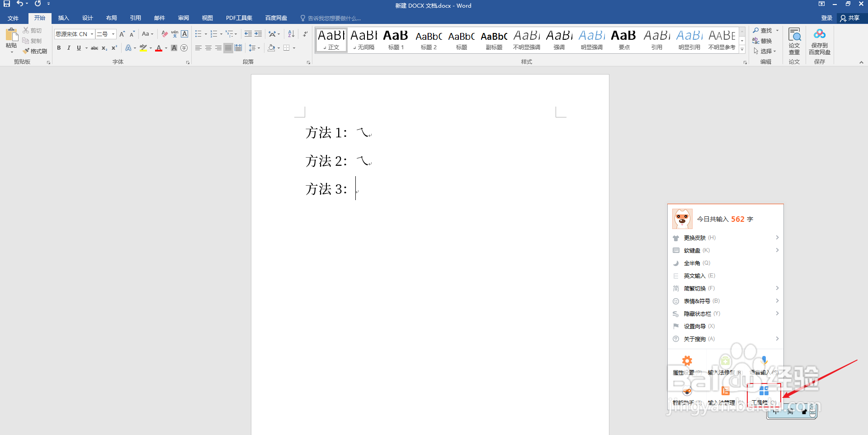This screenshot has height=435, width=868.
Task: Apply the Text Effects (outlined A) icon
Action: [x=128, y=48]
